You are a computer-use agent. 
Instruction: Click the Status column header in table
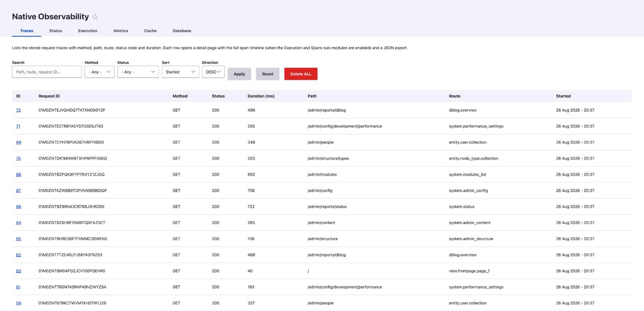pos(218,96)
